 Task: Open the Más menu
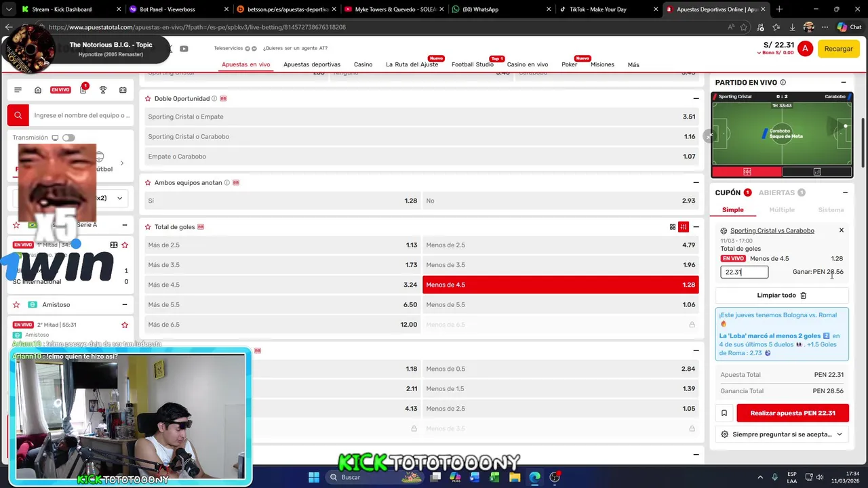point(633,64)
